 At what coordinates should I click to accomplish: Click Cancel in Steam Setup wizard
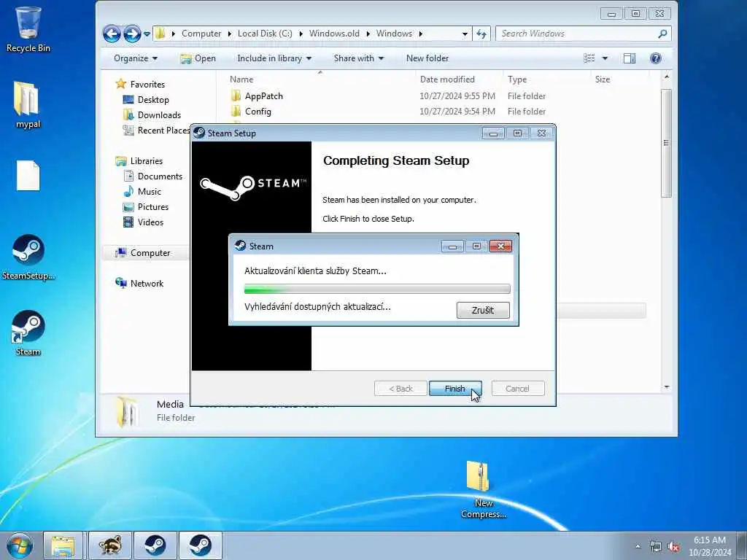517,389
